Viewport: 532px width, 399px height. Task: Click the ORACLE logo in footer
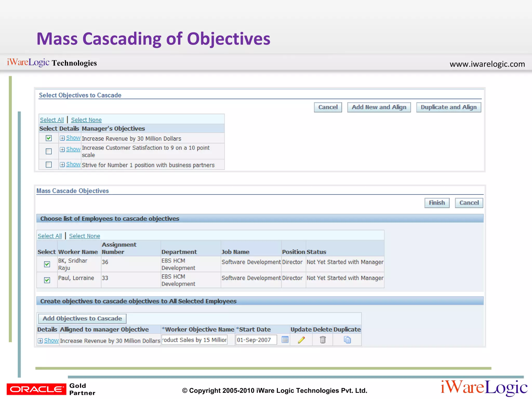tap(36, 389)
